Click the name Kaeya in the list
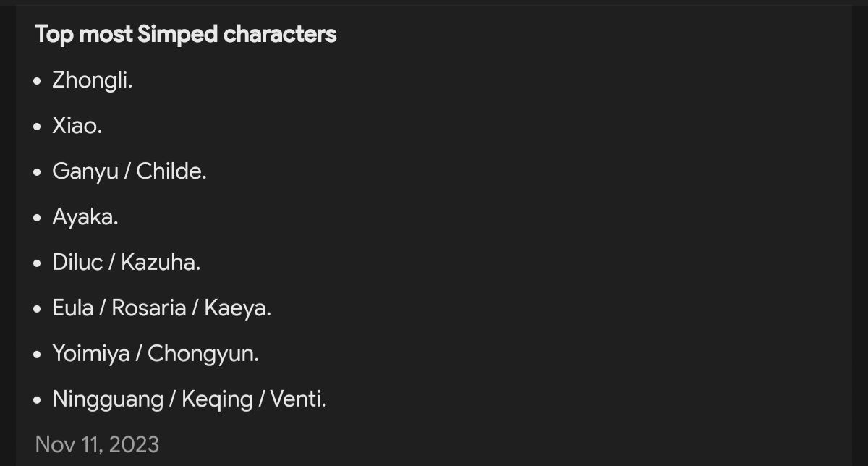This screenshot has height=466, width=868. pos(237,308)
